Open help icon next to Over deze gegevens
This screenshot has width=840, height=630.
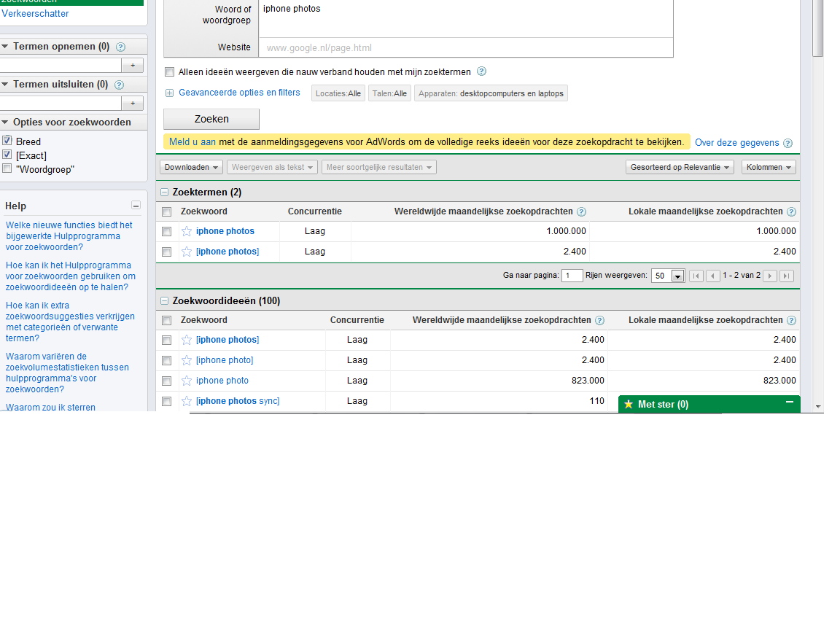pyautogui.click(x=787, y=143)
